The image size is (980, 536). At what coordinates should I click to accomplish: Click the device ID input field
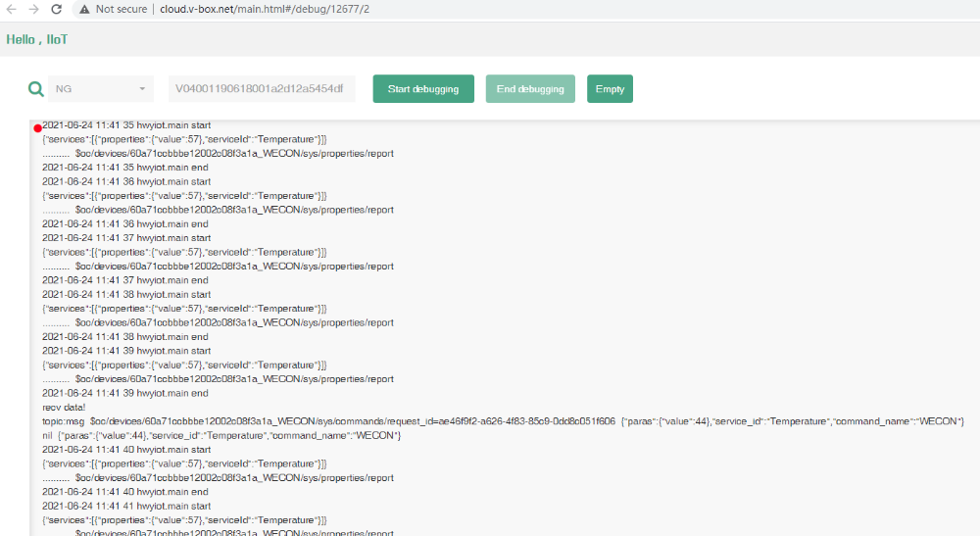click(261, 89)
